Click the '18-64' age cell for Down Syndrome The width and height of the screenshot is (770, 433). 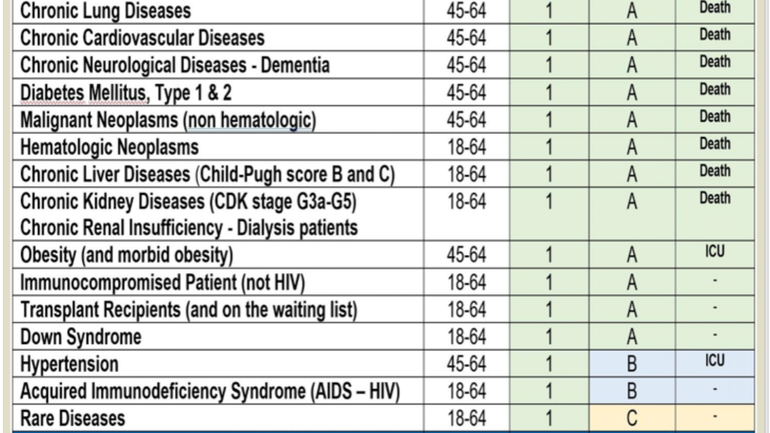click(x=466, y=336)
